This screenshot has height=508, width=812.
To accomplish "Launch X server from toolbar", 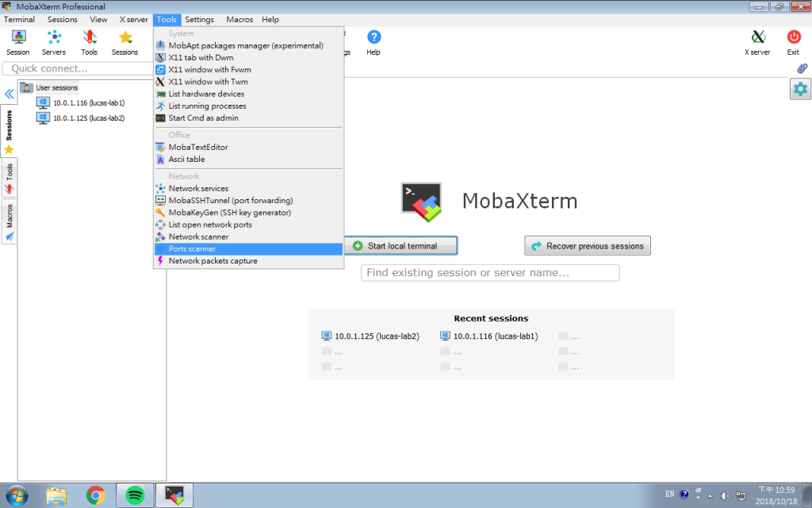I will point(757,43).
